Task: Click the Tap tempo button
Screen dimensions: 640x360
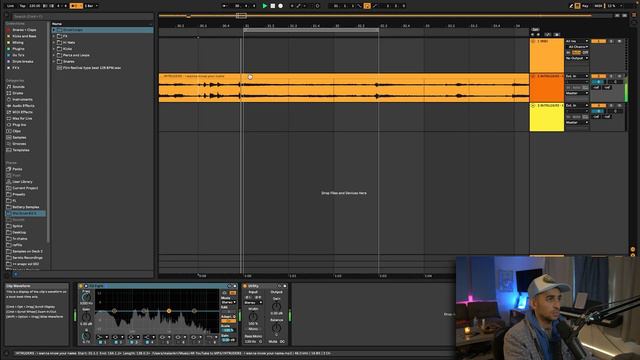Action: point(23,6)
